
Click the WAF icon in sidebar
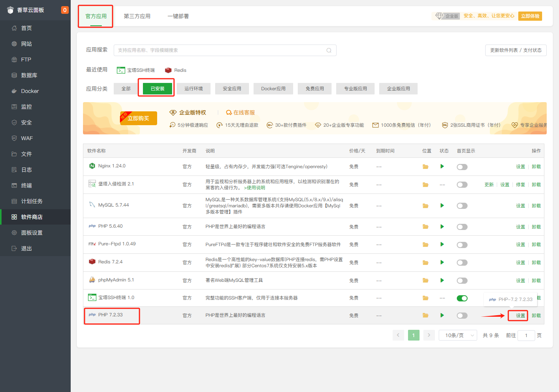tap(14, 138)
